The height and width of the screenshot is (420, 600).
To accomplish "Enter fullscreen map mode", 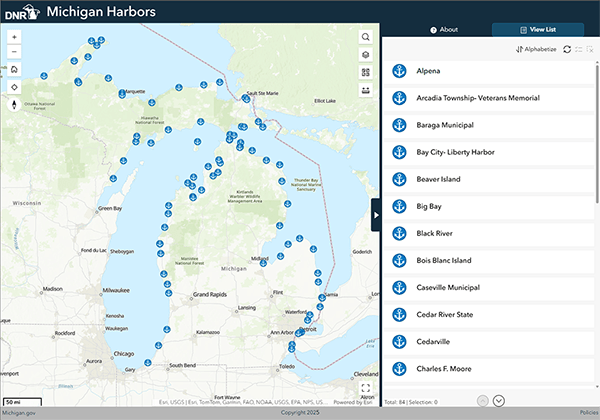I will coord(365,388).
